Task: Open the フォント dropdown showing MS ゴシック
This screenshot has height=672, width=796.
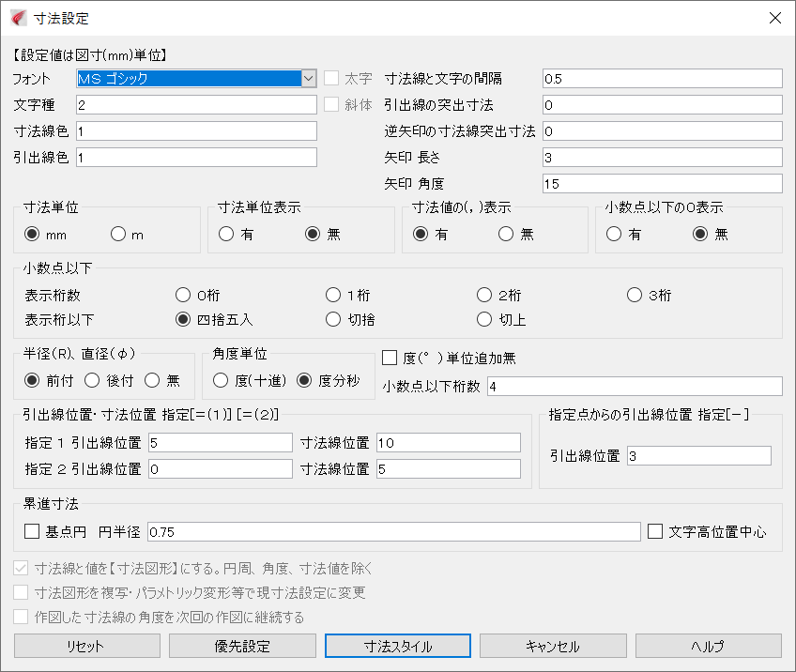Action: click(x=309, y=78)
